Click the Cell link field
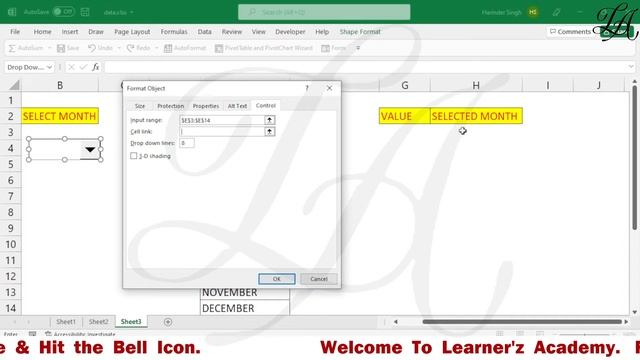 [222, 131]
